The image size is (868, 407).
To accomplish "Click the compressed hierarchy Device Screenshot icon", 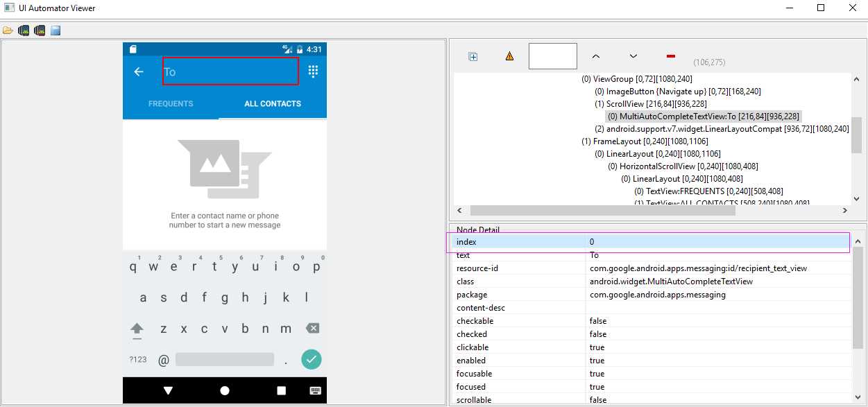I will 40,31.
